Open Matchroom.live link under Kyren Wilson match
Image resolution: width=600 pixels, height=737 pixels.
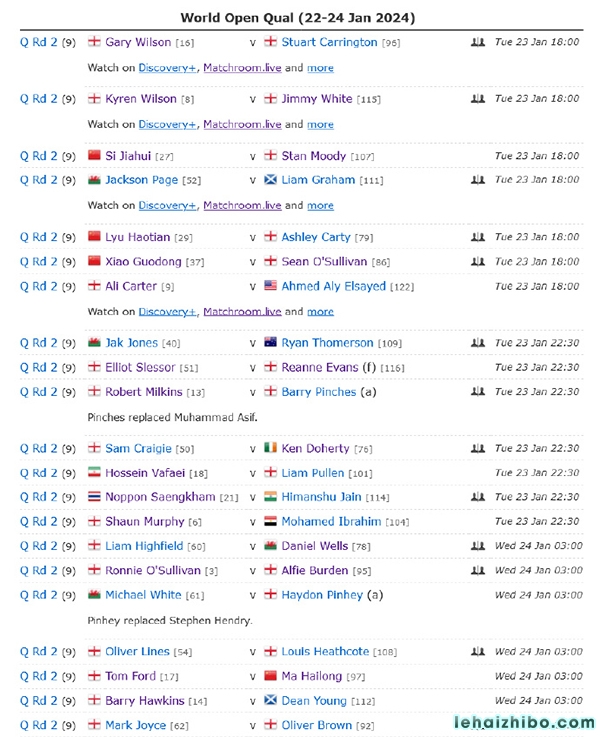coord(242,125)
